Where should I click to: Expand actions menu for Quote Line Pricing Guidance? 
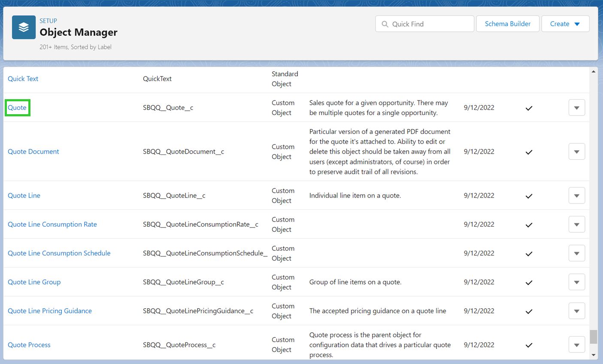pos(577,311)
